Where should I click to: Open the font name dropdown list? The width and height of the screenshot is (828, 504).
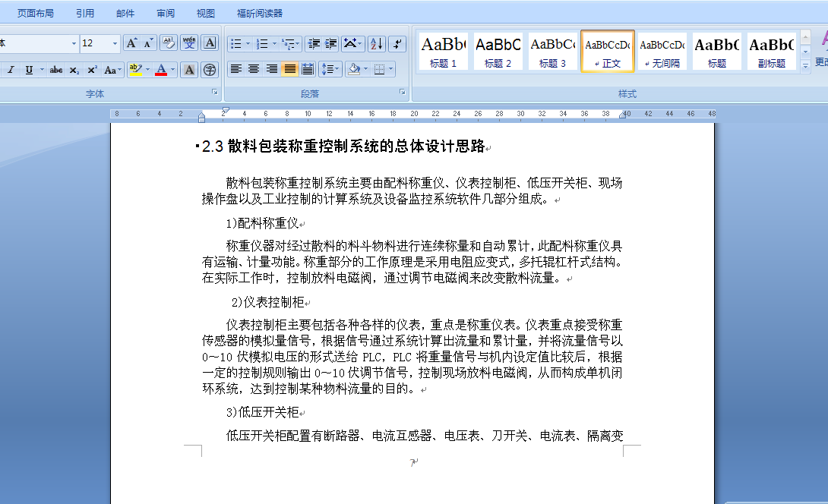tap(74, 43)
